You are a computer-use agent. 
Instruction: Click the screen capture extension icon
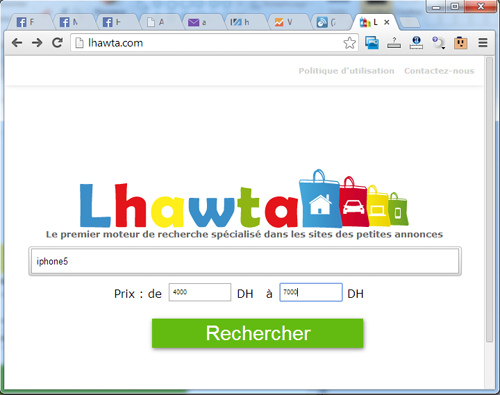pos(372,43)
